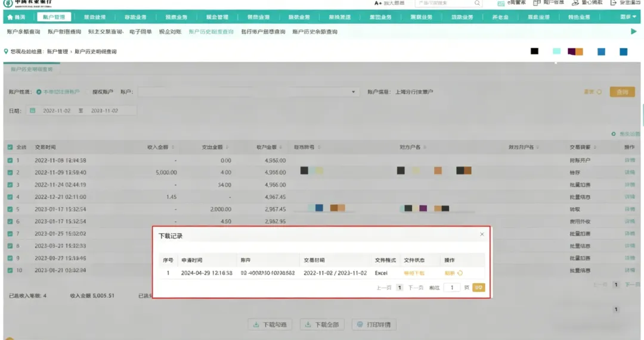
Task: Click the A+ font enlarge icon
Action: pyautogui.click(x=378, y=3)
